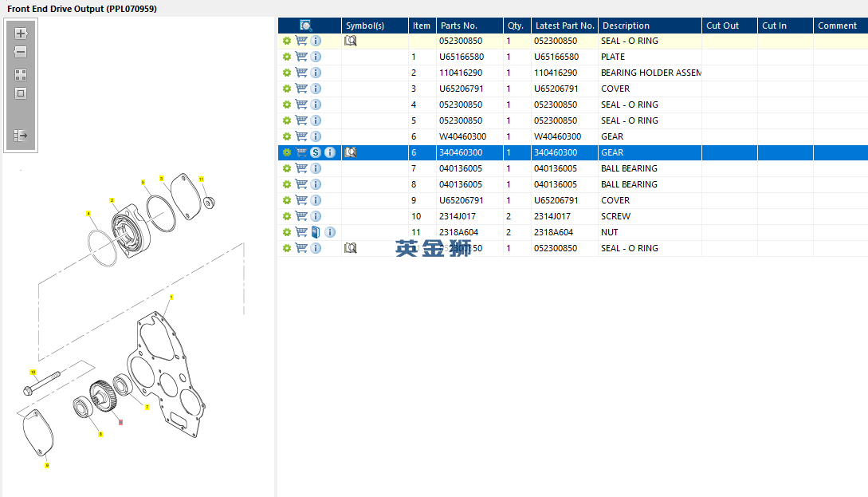Open info for selected 340460300 GEAR row
The width and height of the screenshot is (868, 497).
point(330,152)
